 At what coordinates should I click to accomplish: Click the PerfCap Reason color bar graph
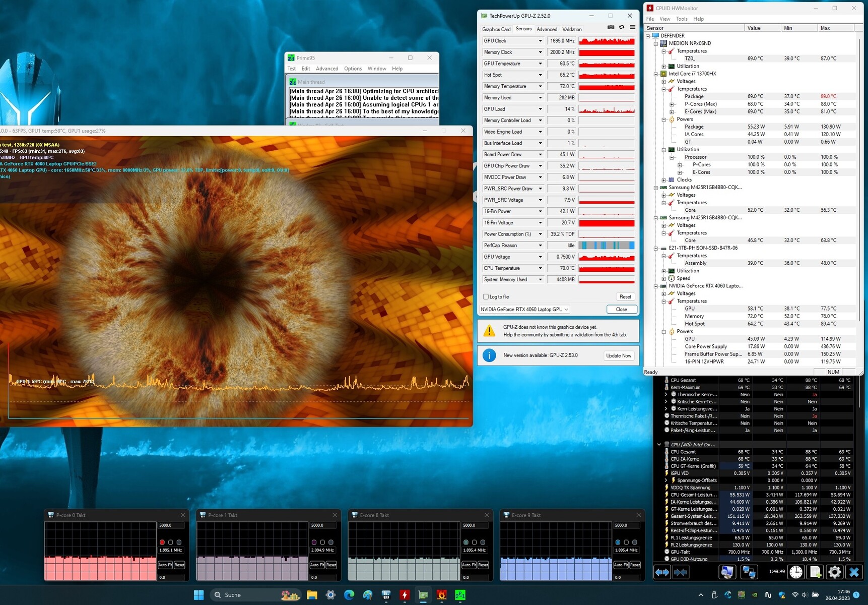607,246
